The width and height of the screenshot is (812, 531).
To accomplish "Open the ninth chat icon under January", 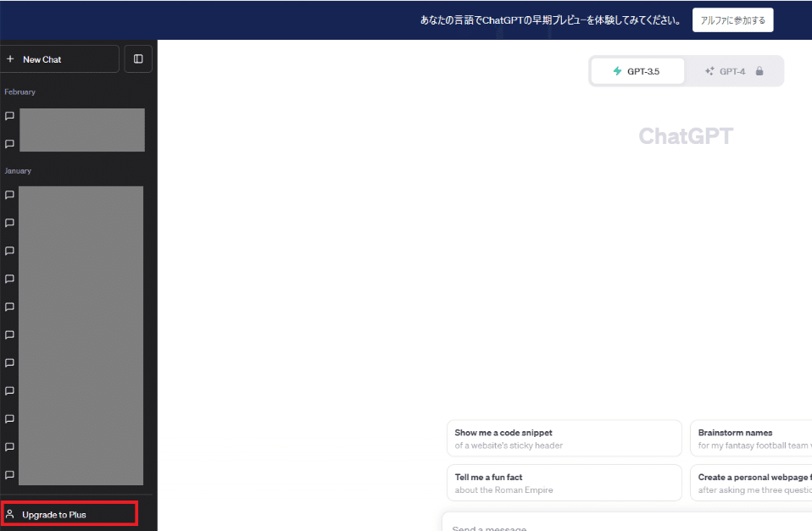I will pos(9,418).
